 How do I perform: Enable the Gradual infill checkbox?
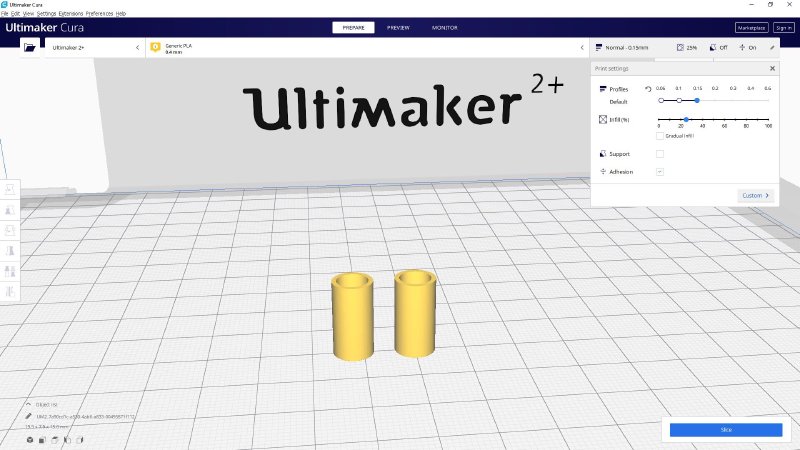coord(660,136)
